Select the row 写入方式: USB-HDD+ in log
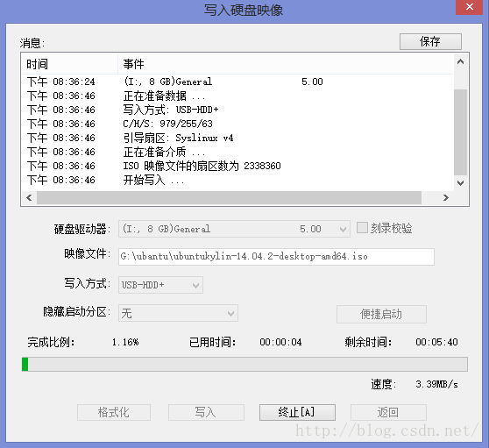The height and width of the screenshot is (448, 489). [237, 110]
